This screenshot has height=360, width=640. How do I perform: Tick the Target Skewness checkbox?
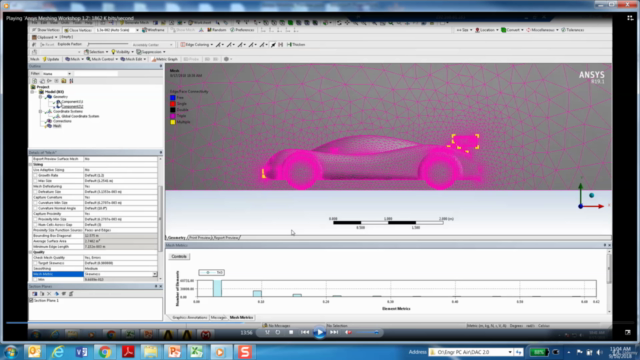(x=36, y=263)
